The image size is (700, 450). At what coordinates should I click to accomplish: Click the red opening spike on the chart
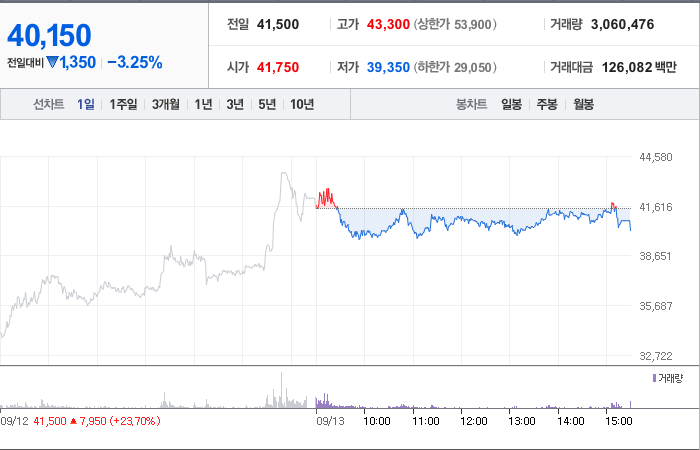pyautogui.click(x=326, y=198)
